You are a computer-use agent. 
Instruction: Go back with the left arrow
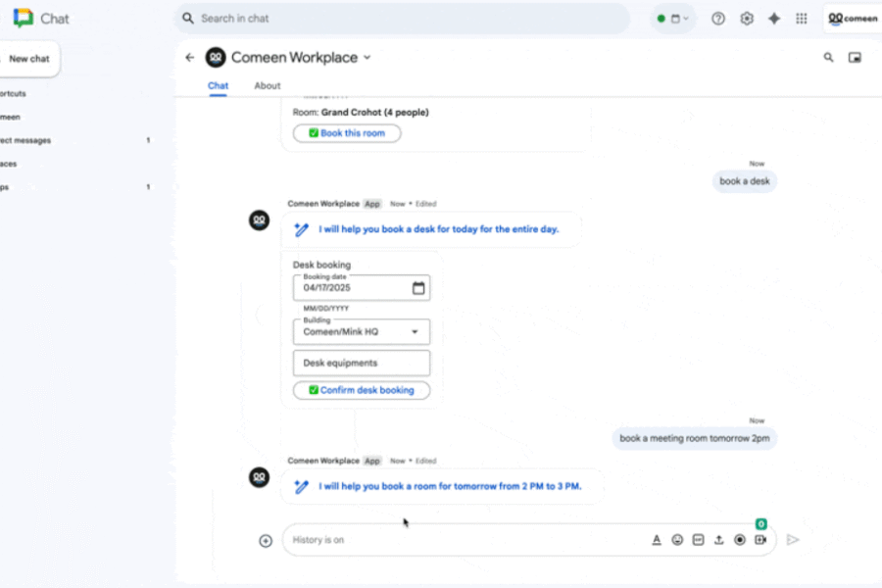click(189, 58)
